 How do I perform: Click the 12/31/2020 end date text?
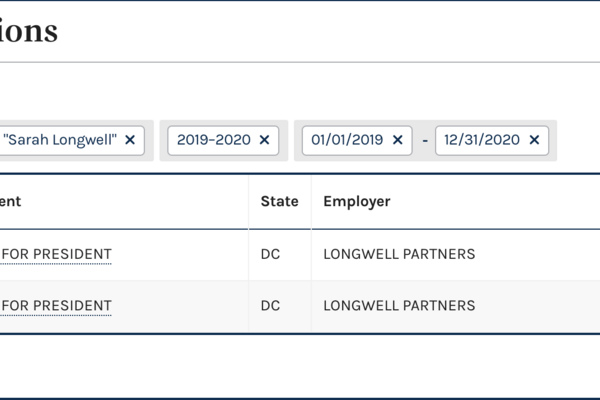(x=482, y=140)
